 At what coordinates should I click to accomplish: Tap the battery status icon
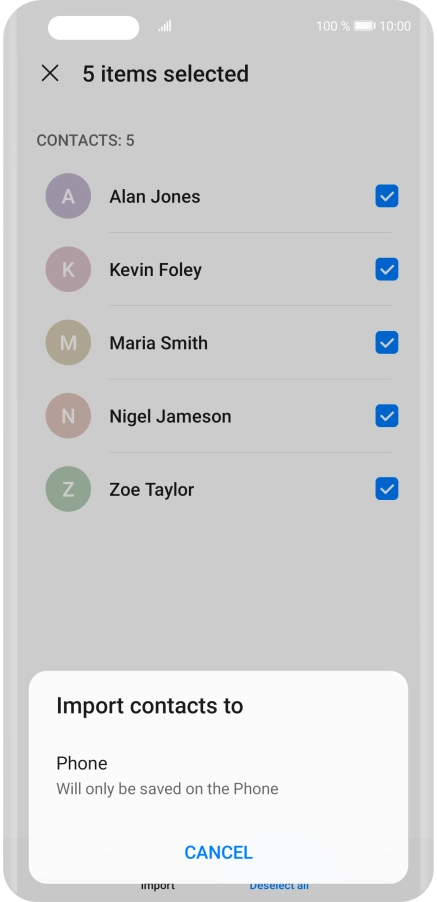coord(365,26)
